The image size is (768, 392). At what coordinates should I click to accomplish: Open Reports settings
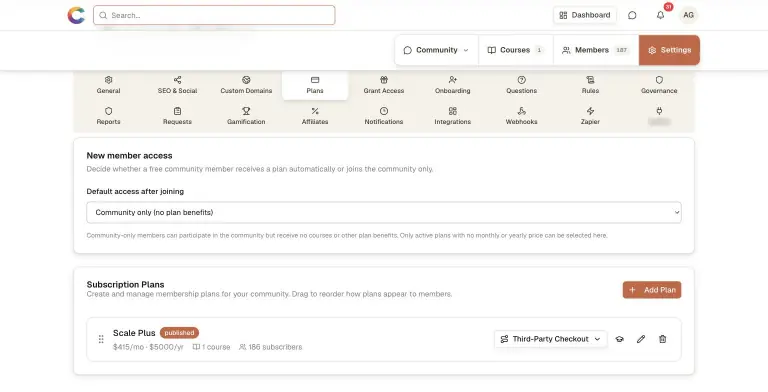click(x=108, y=116)
